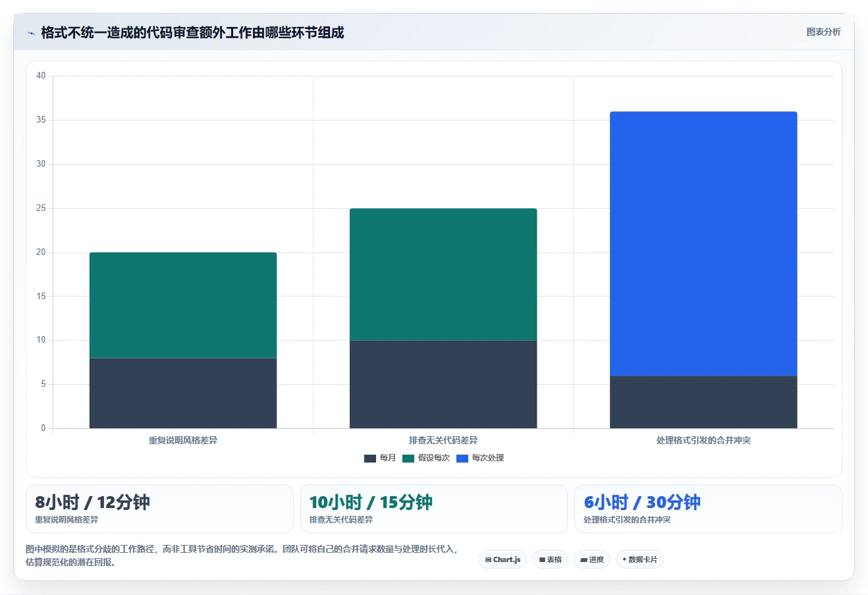The height and width of the screenshot is (595, 868).
Task: Click the y-axis value 40
Action: [x=41, y=76]
